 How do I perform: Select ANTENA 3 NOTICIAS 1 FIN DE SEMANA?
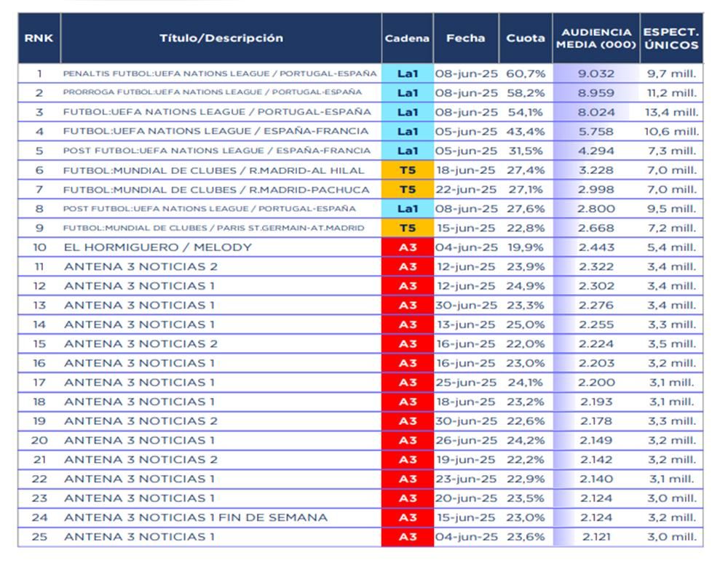point(196,517)
